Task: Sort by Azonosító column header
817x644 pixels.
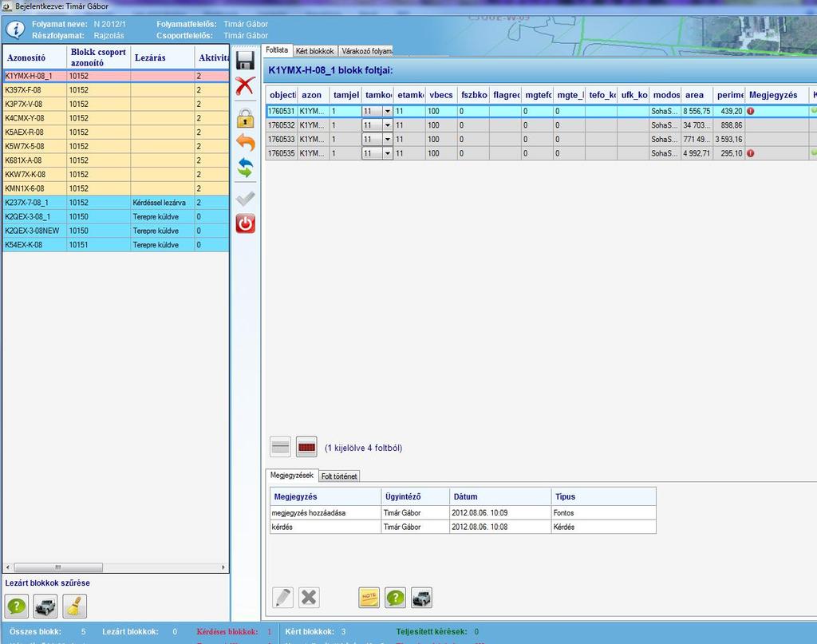Action: point(35,57)
